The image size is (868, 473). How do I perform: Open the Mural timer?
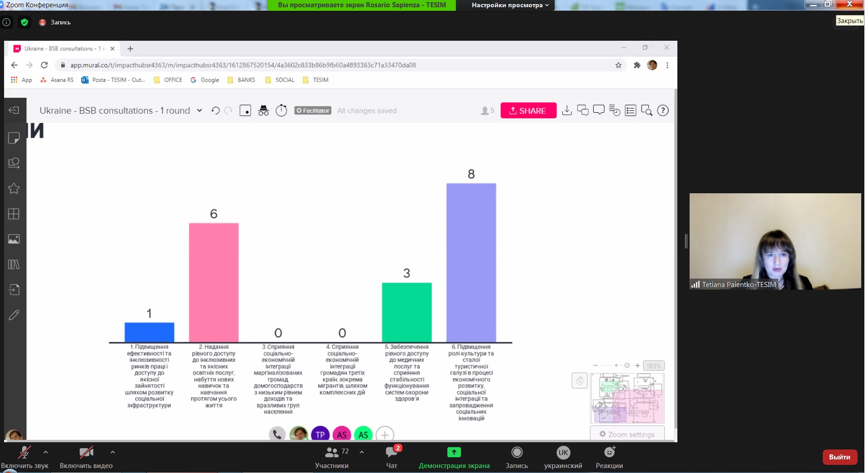pos(282,110)
